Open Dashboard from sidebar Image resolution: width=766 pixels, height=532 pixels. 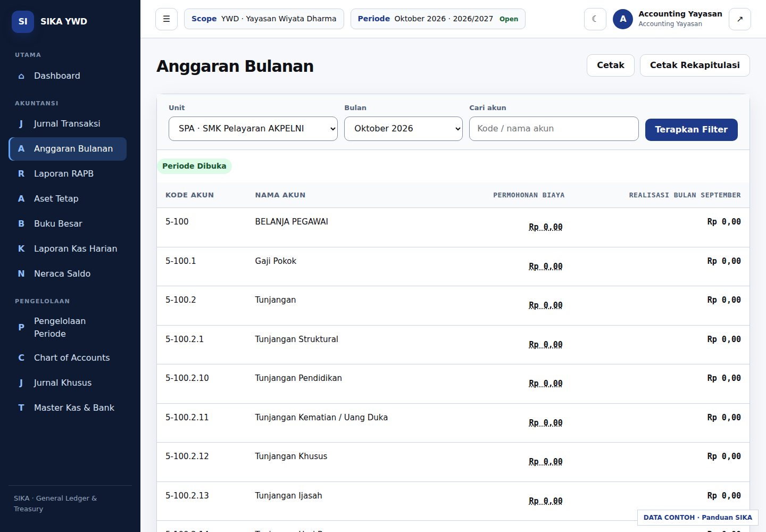(x=68, y=76)
